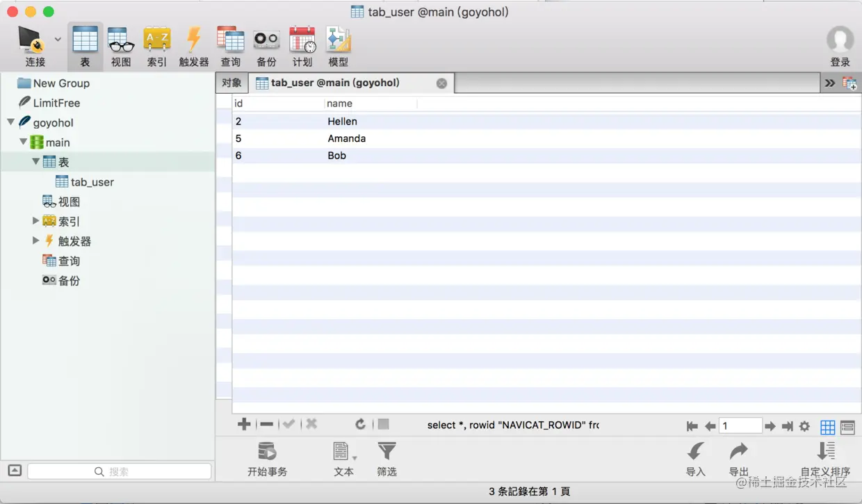
Task: Select the cell containing Bob
Action: click(x=371, y=156)
